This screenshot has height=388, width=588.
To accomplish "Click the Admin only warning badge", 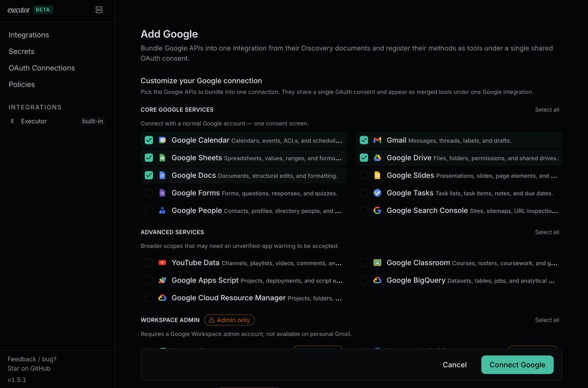I will tap(229, 320).
